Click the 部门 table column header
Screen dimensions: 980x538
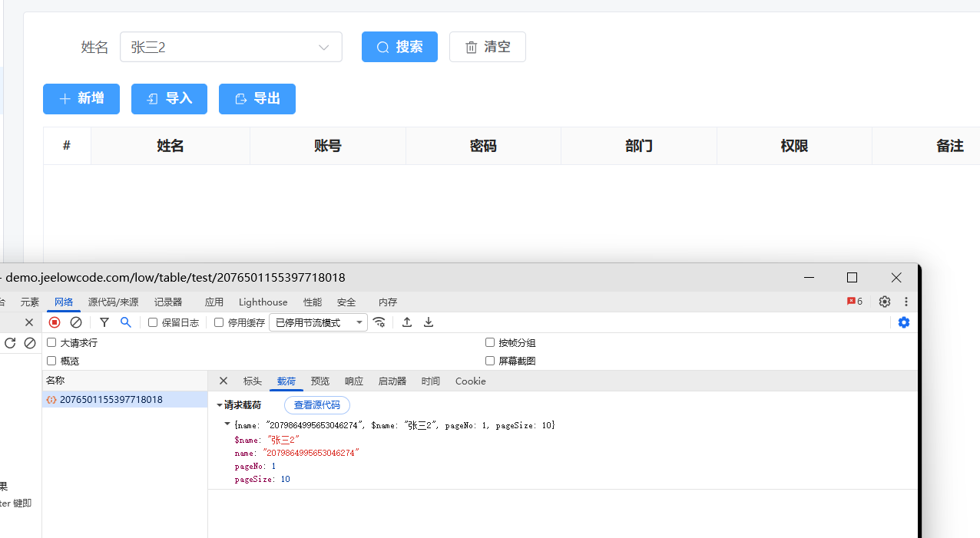(x=639, y=146)
